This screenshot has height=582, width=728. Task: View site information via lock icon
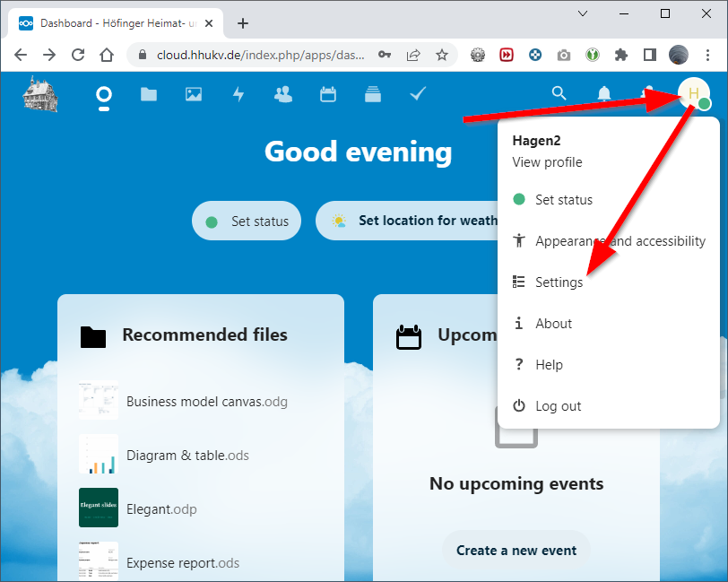point(143,55)
